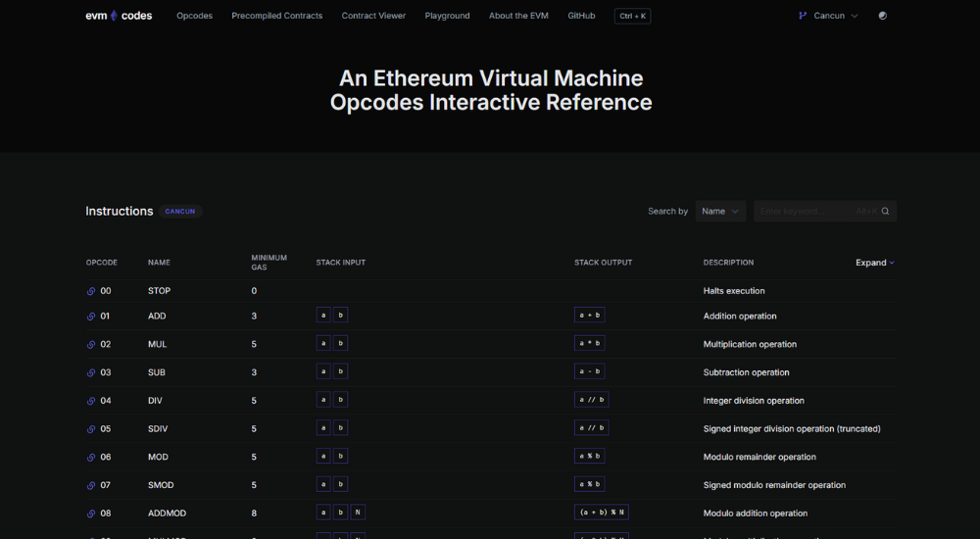Click the STACK INPUT column header

click(x=341, y=263)
